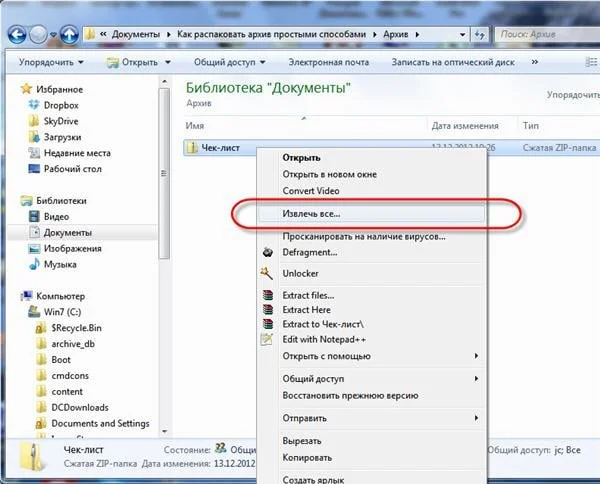
Task: Click the Электронная почта toolbar button
Action: [x=329, y=62]
